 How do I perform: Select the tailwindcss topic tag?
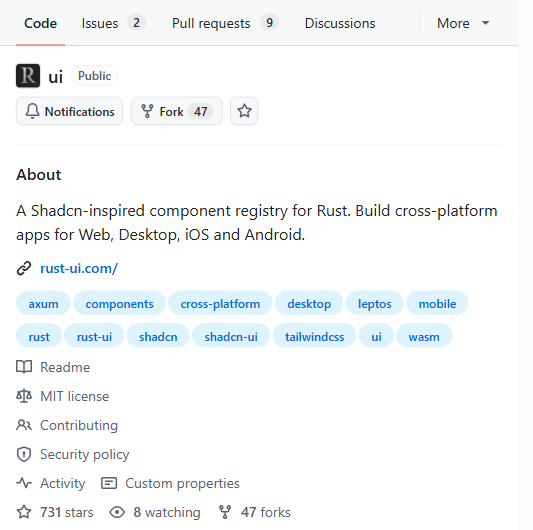click(x=314, y=336)
